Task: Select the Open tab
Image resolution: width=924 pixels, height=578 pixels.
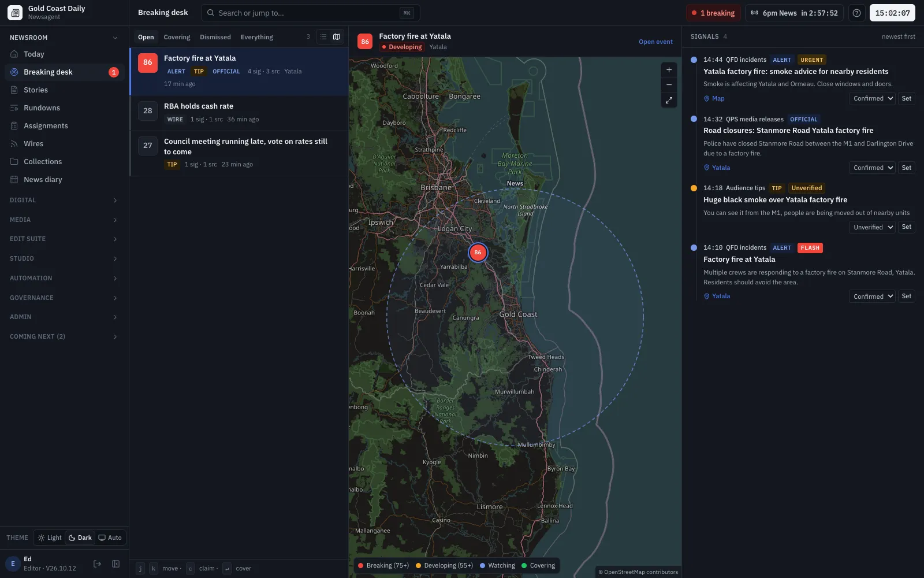Action: coord(146,37)
